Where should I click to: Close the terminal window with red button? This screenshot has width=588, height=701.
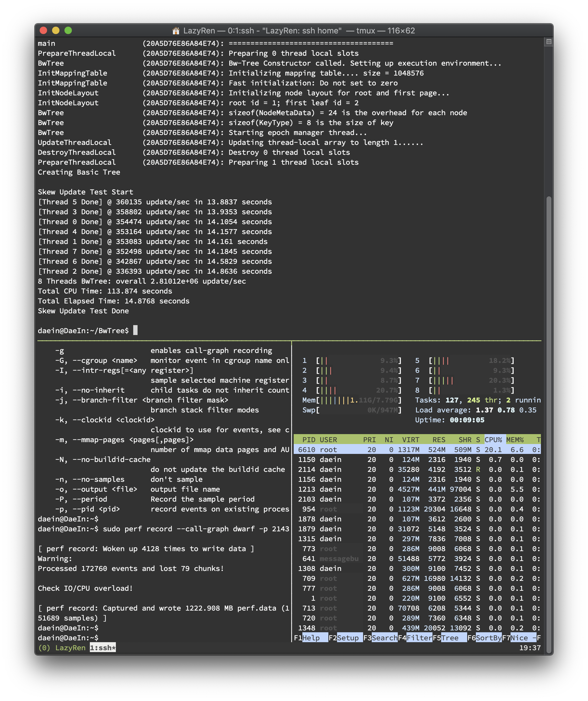click(43, 31)
